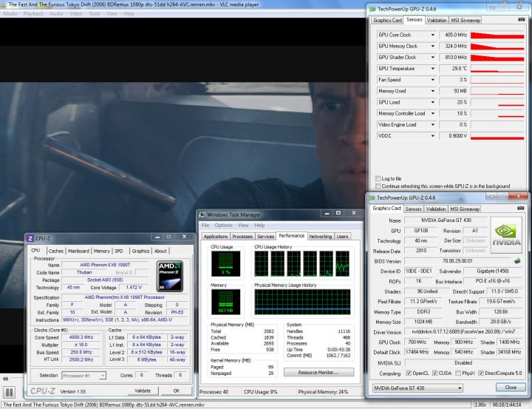Click the Windows Task Manager title icon
Viewport: 532px width, 409px height.
click(x=202, y=214)
